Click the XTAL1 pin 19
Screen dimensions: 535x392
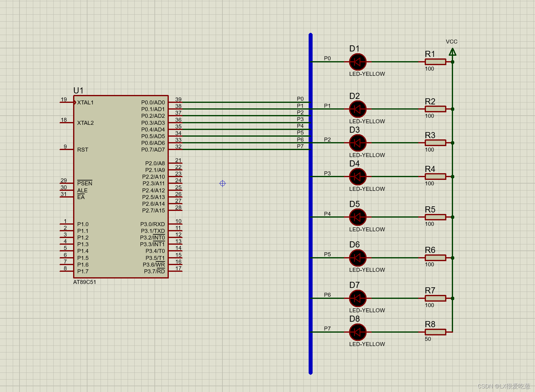[x=66, y=102]
